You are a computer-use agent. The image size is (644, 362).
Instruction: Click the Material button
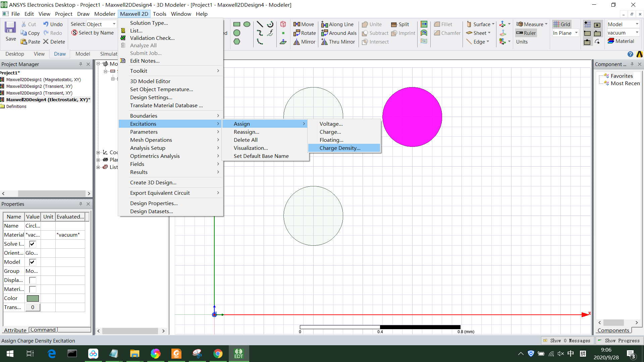click(621, 41)
